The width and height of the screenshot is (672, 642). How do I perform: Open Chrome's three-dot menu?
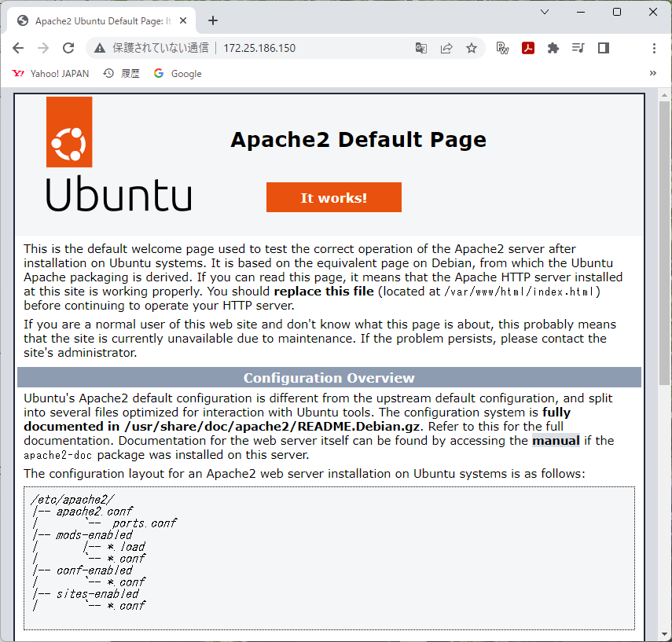(654, 48)
